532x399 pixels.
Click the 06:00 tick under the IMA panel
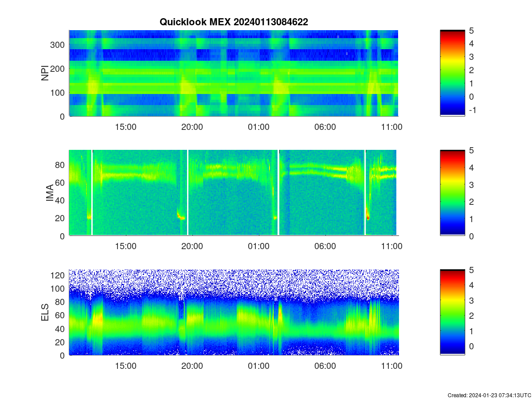(325, 246)
